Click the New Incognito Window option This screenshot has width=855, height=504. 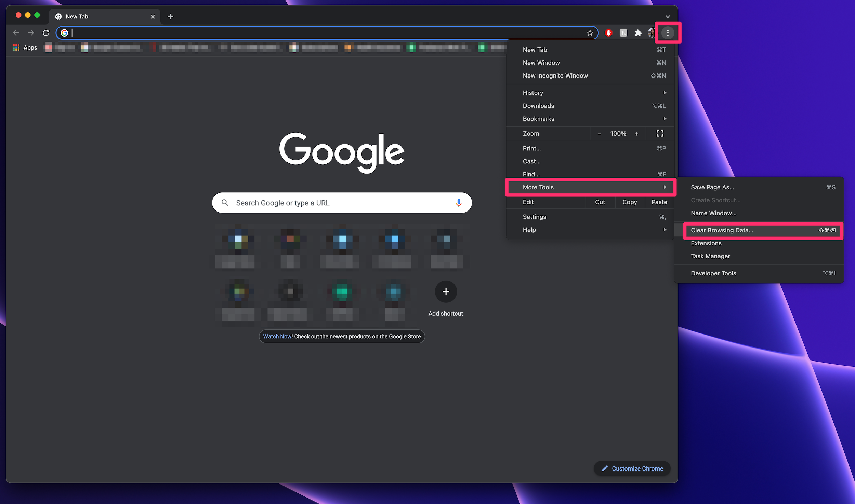pyautogui.click(x=555, y=76)
